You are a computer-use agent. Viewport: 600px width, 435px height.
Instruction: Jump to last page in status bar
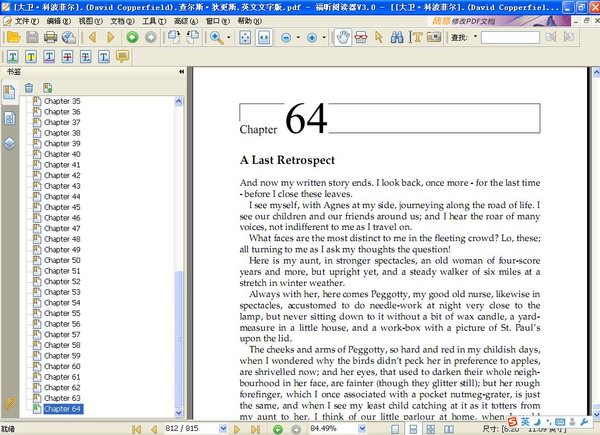click(256, 429)
